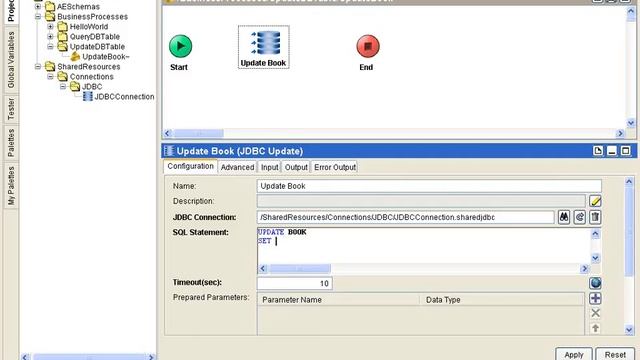Click the JDBC folder icon

click(75, 86)
